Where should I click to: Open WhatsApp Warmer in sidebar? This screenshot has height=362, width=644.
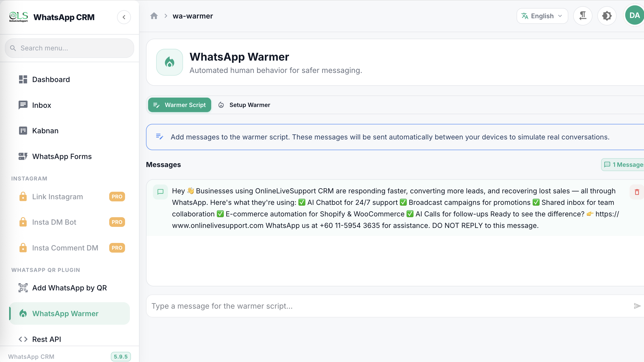[69, 313]
